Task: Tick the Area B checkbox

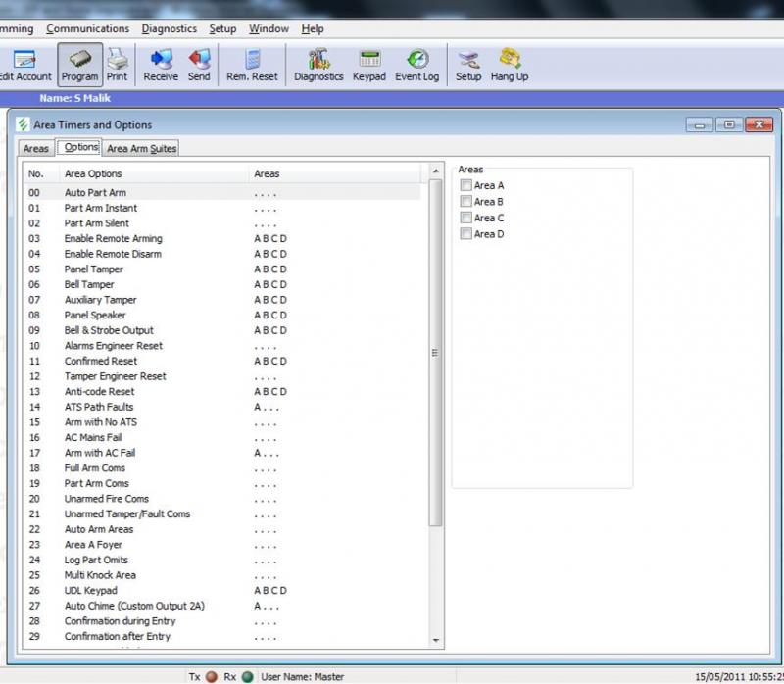Action: [x=466, y=202]
